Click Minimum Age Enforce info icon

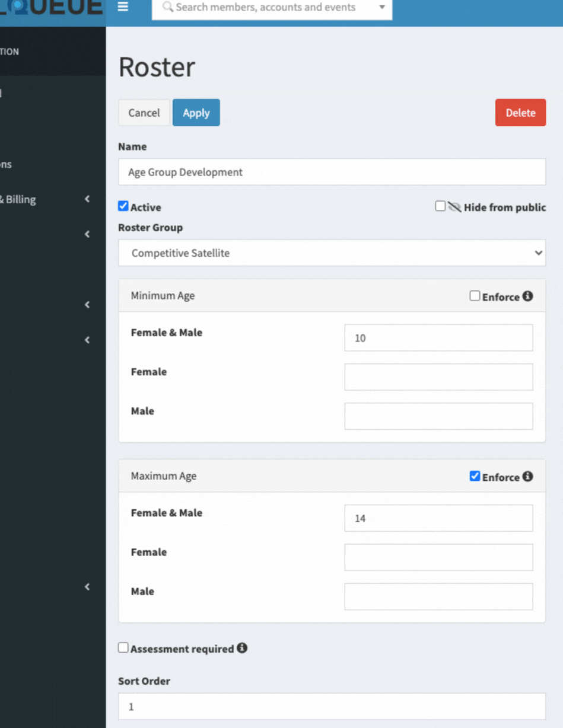[527, 296]
